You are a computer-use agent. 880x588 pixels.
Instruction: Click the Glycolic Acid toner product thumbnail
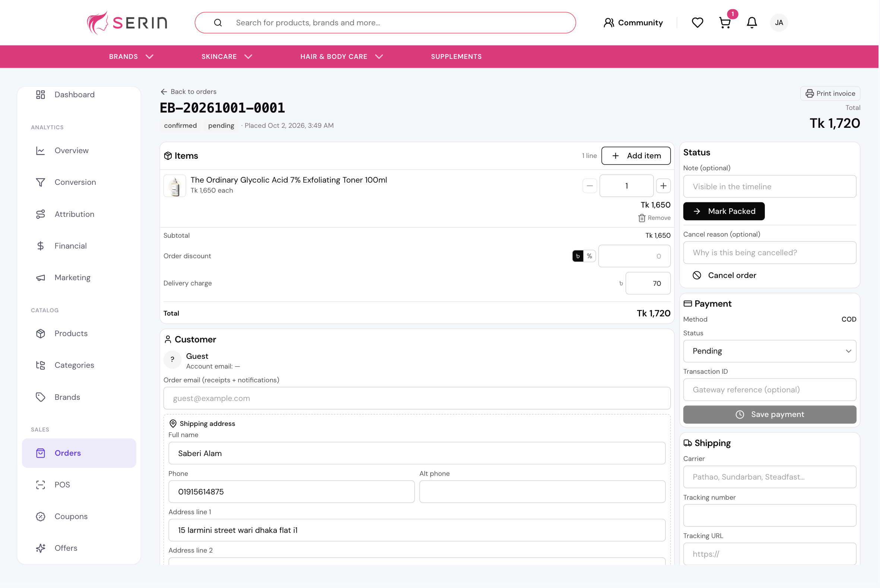(175, 186)
